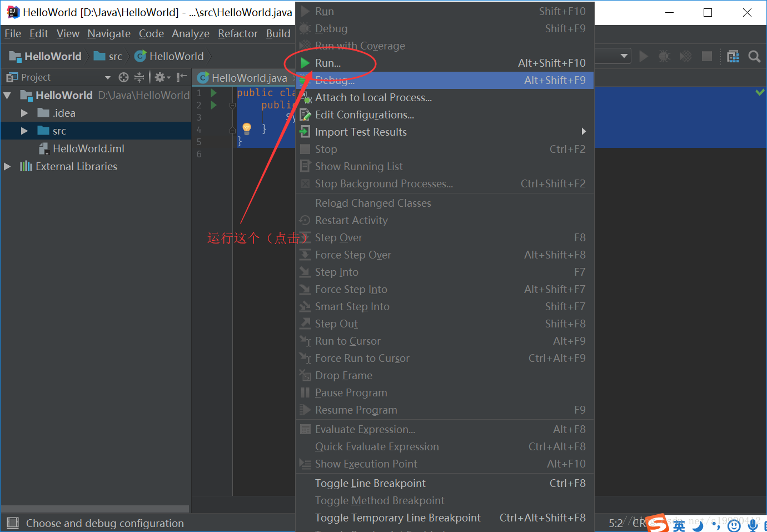Click the Search Everywhere magnifier icon
Image resolution: width=767 pixels, height=532 pixels.
click(x=754, y=56)
